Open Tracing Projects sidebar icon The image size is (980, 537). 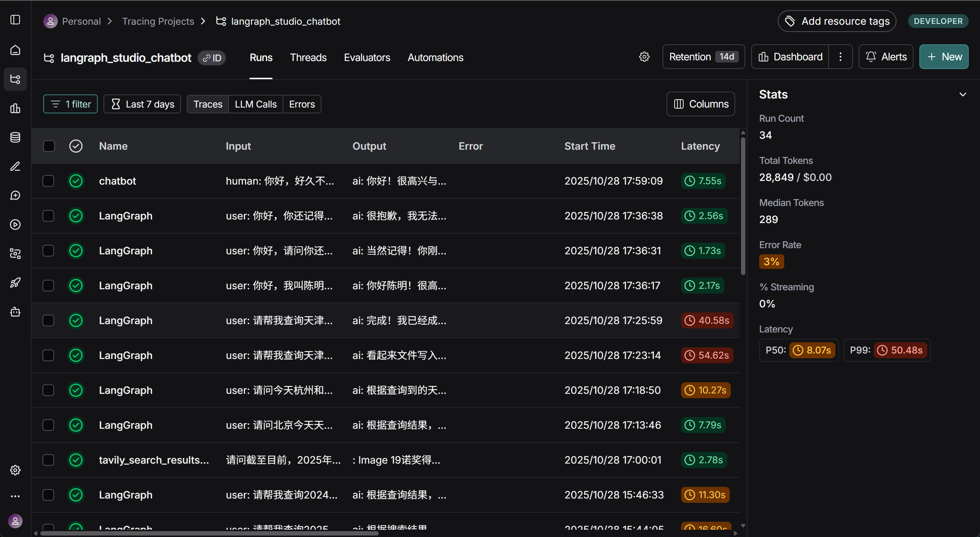(15, 79)
